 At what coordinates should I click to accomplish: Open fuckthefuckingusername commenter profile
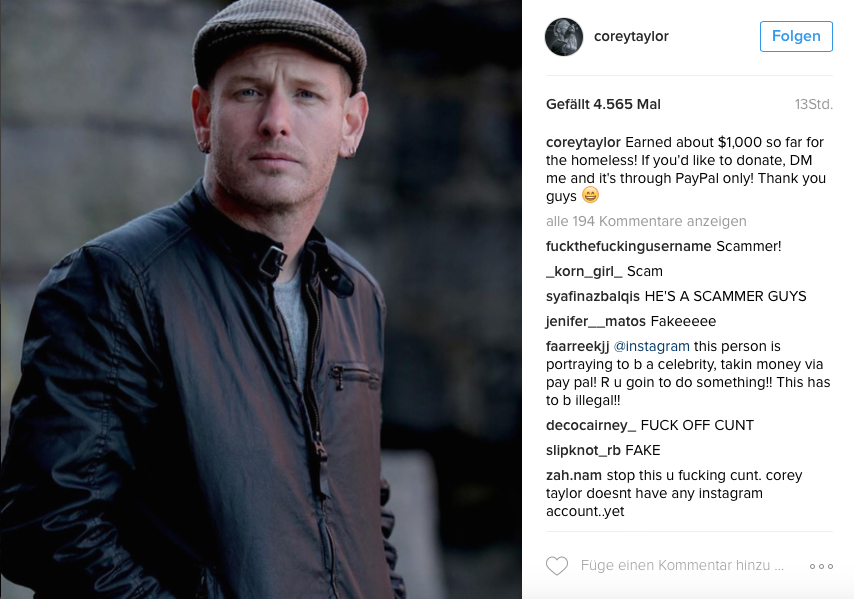tap(629, 247)
